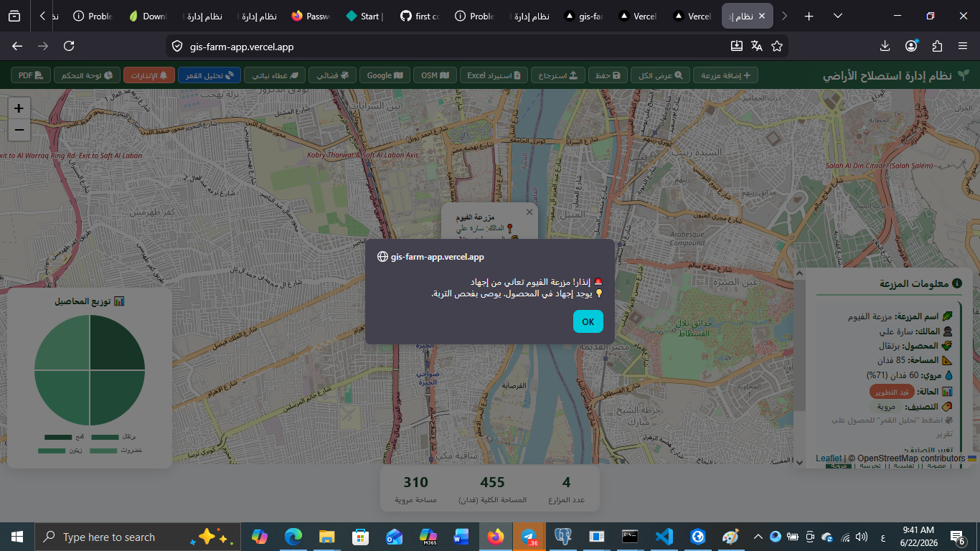The image size is (980, 551).
Task: Open the Firefox View button
Action: point(14,16)
